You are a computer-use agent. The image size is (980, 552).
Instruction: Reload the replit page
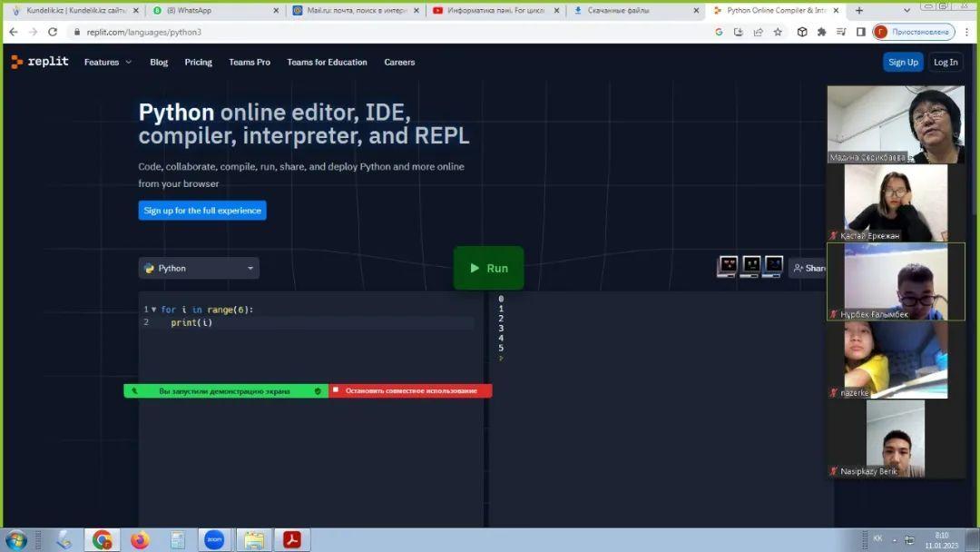coord(53,32)
